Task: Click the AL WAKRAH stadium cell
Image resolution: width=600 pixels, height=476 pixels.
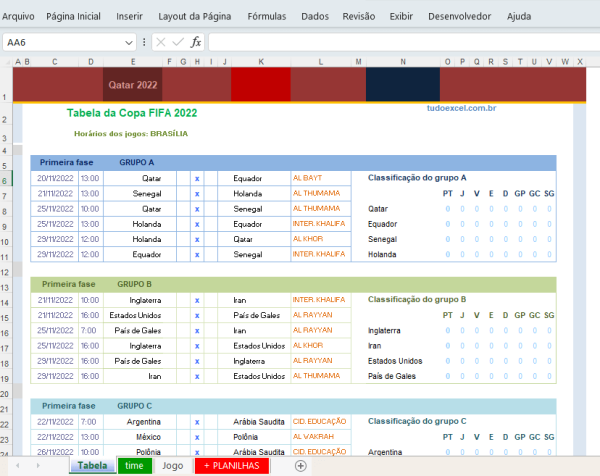Action: pyautogui.click(x=321, y=437)
